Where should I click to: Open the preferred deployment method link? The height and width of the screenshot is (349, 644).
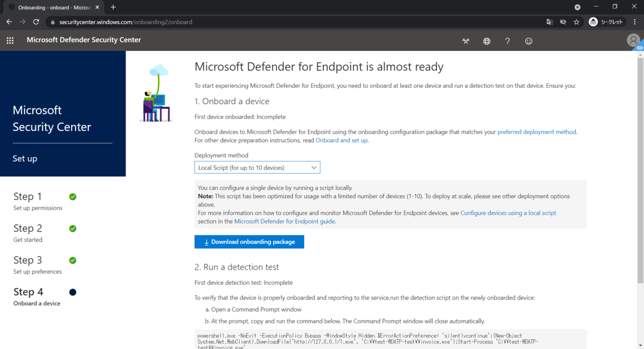[x=537, y=131]
